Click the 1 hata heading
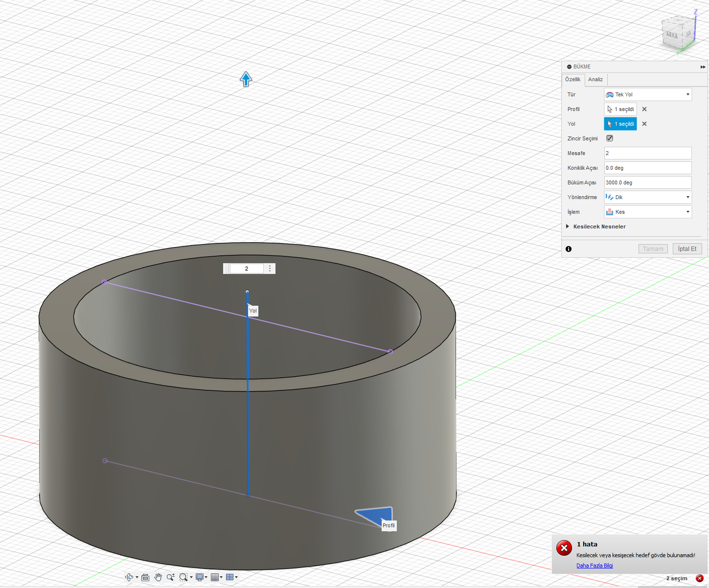Image resolution: width=709 pixels, height=588 pixels. (587, 544)
